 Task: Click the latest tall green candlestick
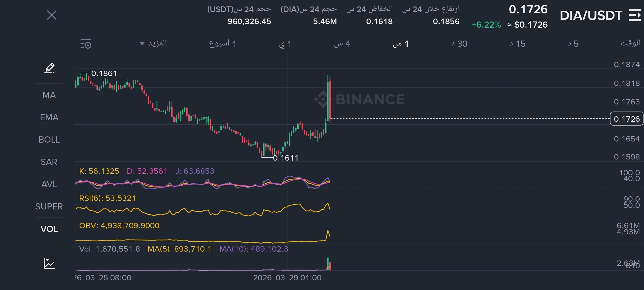[328, 102]
